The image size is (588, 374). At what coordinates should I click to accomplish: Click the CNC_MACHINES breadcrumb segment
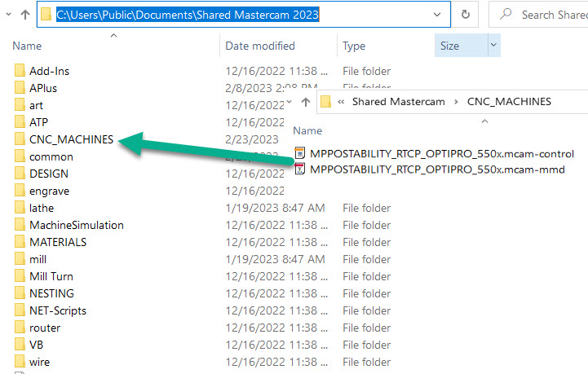coord(509,102)
